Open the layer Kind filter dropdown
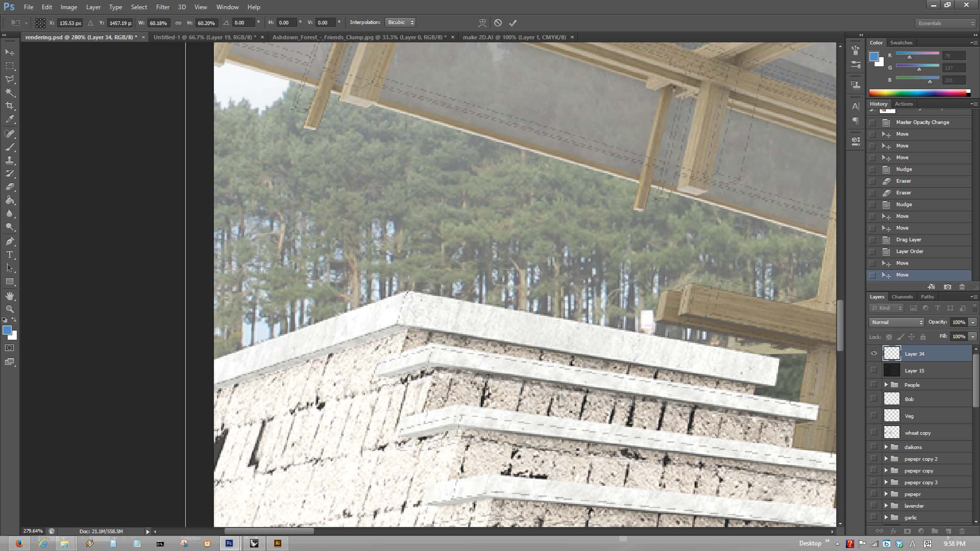Screen dimensions: 980x551 [x=886, y=308]
